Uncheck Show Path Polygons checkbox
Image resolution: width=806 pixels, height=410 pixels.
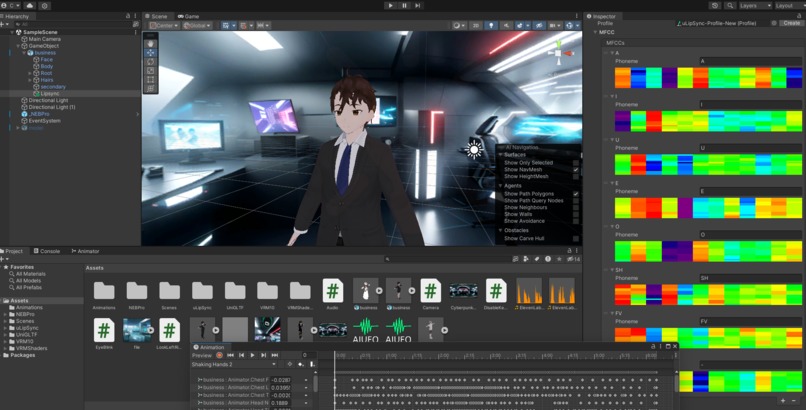[576, 194]
